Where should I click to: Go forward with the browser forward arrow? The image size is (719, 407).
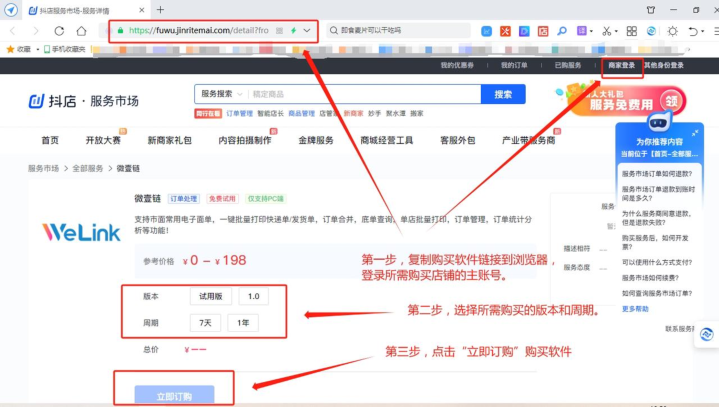[x=35, y=31]
